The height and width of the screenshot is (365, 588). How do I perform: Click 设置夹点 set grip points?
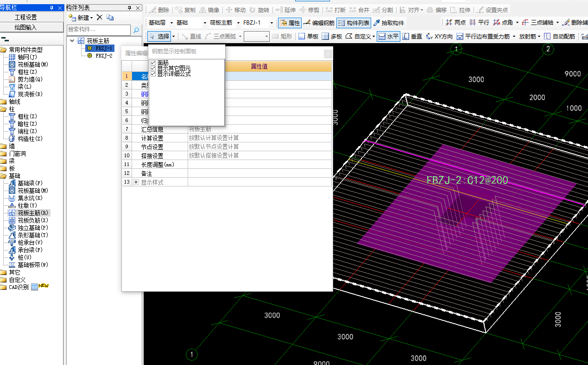[493, 10]
